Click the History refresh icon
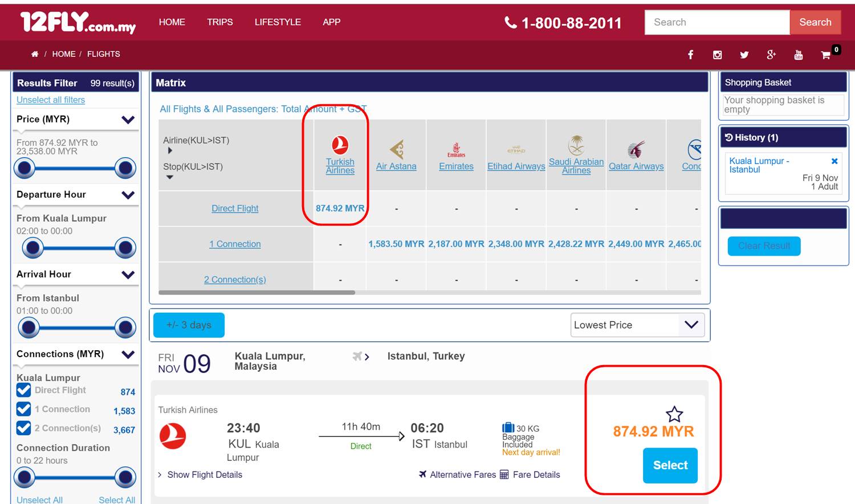The image size is (855, 504). click(728, 137)
